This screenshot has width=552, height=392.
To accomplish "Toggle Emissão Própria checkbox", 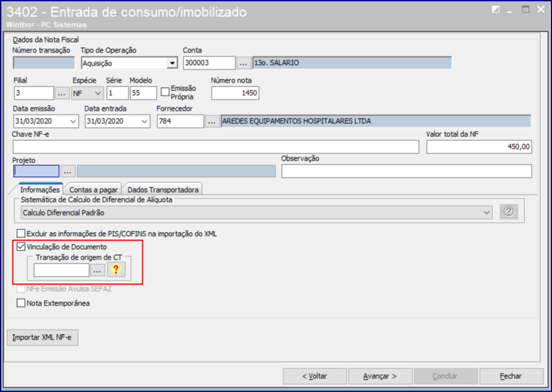I will [x=165, y=92].
